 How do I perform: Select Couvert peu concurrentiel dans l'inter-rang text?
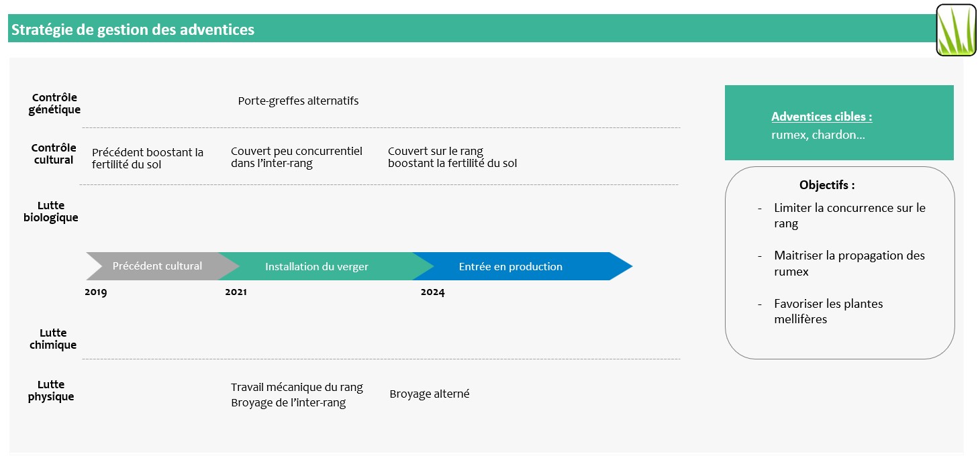(x=296, y=157)
